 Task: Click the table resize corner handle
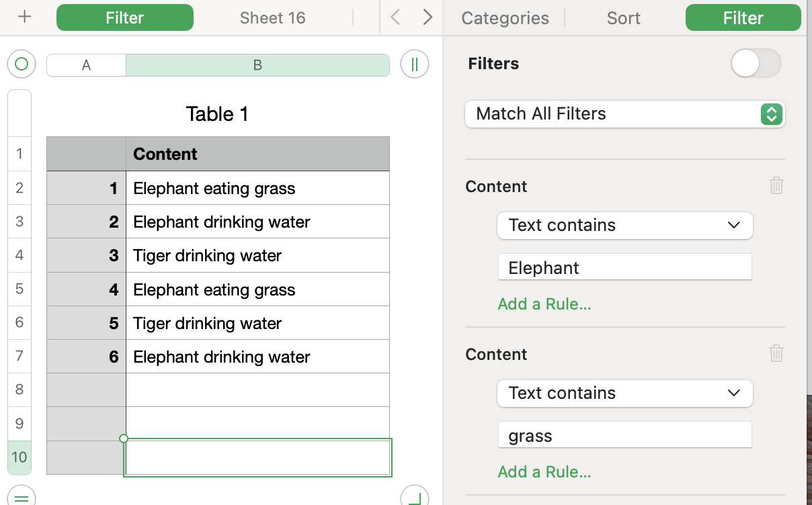[415, 497]
